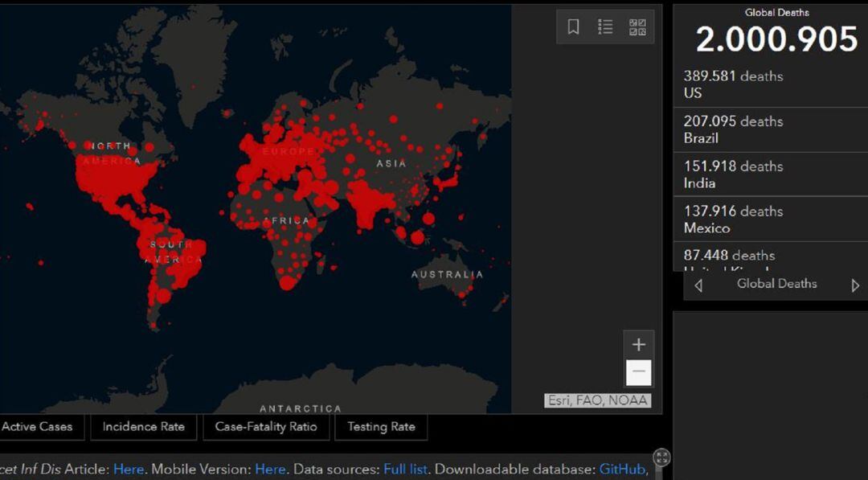Open the GitHub database link
The image size is (868, 480).
[x=623, y=469]
